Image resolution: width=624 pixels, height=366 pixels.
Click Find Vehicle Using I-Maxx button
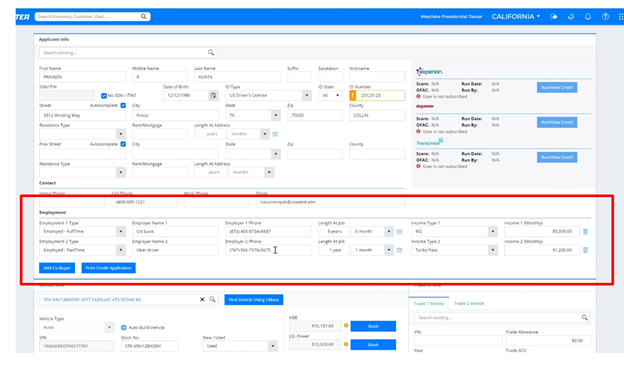(x=254, y=300)
